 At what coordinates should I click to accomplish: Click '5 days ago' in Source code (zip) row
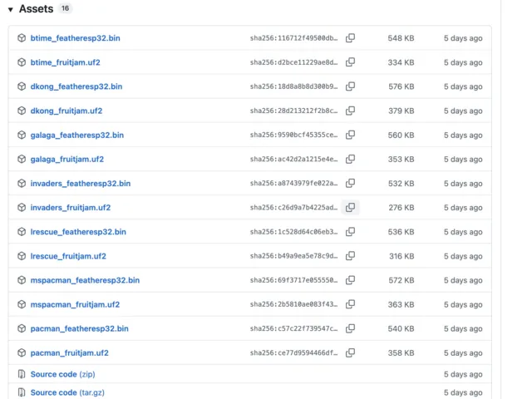click(463, 374)
